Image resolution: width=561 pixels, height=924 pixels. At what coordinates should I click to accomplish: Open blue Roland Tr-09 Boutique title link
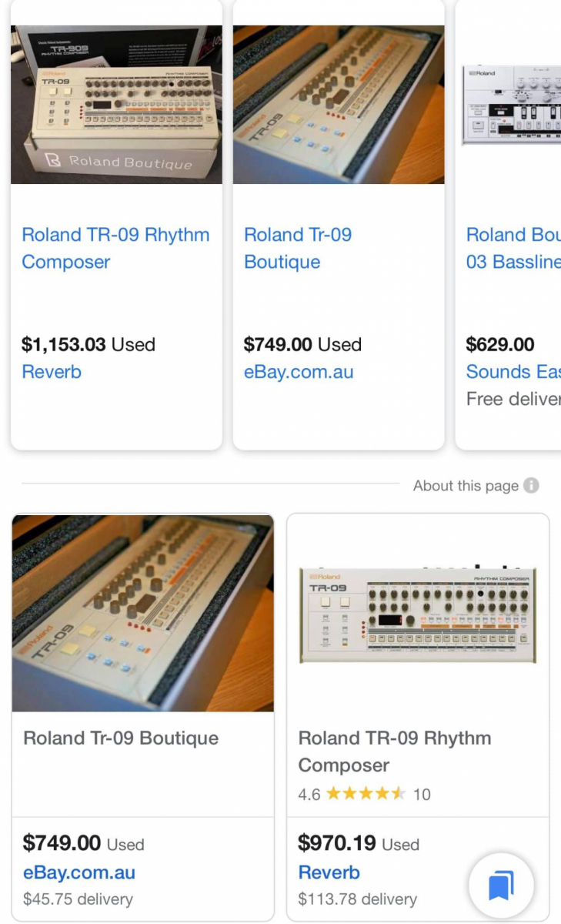tap(297, 248)
